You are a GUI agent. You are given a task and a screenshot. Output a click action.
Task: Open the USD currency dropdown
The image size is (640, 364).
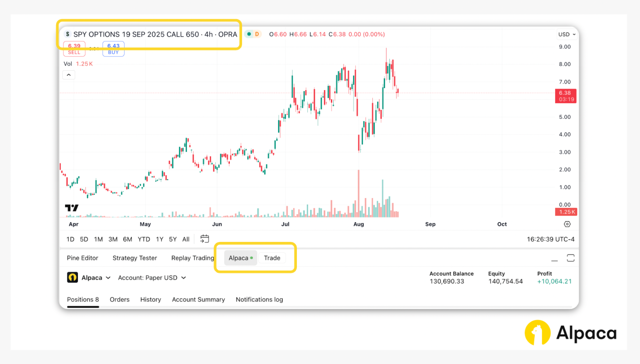click(x=567, y=34)
